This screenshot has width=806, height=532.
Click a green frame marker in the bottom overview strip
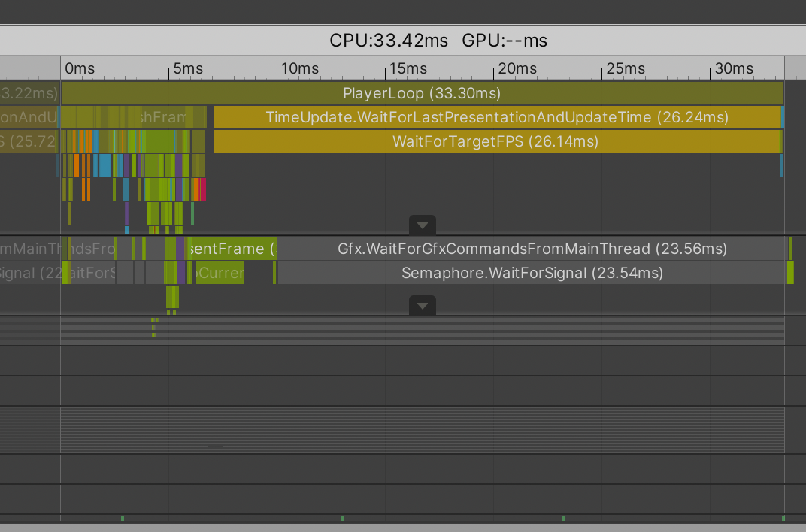[x=123, y=518]
